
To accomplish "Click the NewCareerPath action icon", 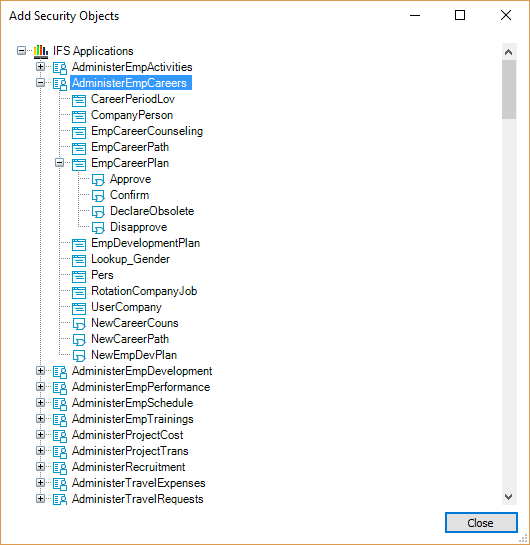I will point(79,340).
